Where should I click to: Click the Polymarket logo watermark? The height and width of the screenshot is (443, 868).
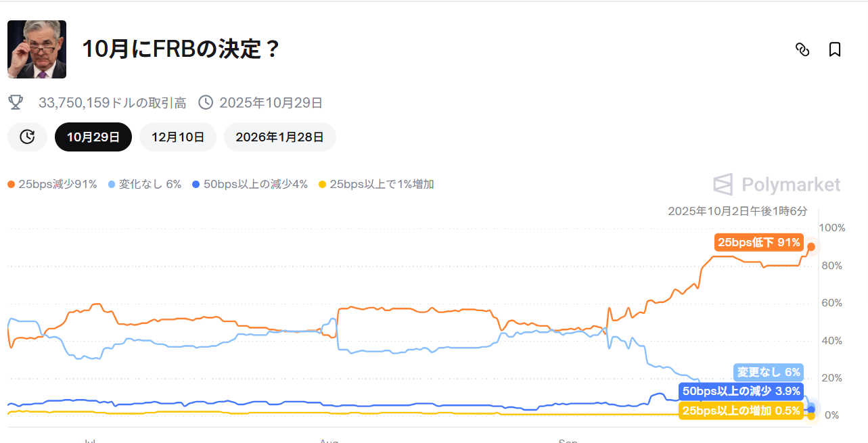[777, 185]
